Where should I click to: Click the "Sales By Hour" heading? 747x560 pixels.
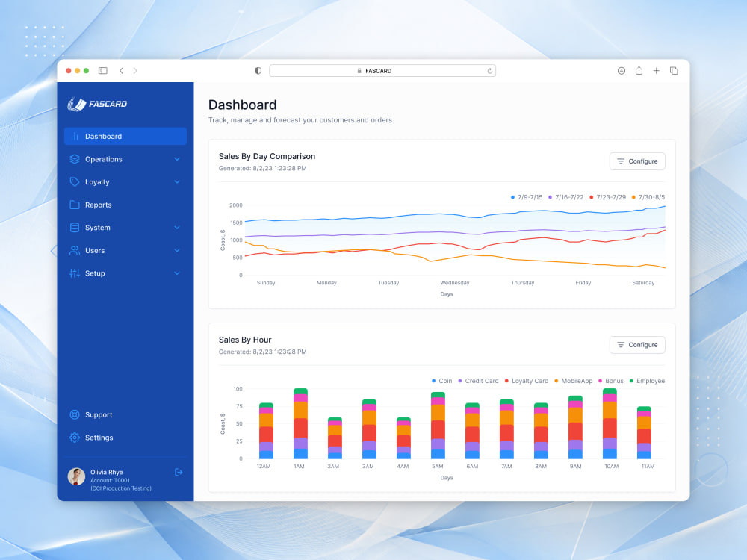pyautogui.click(x=245, y=340)
